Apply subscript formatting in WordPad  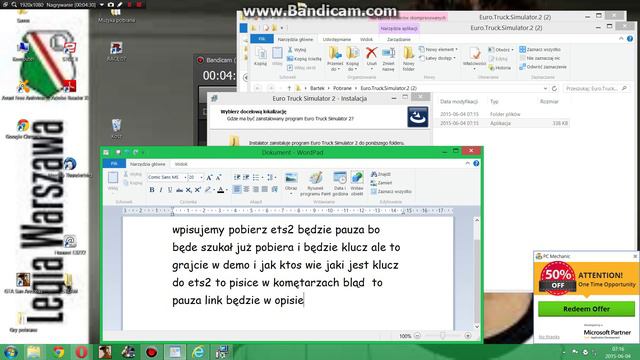pyautogui.click(x=189, y=190)
